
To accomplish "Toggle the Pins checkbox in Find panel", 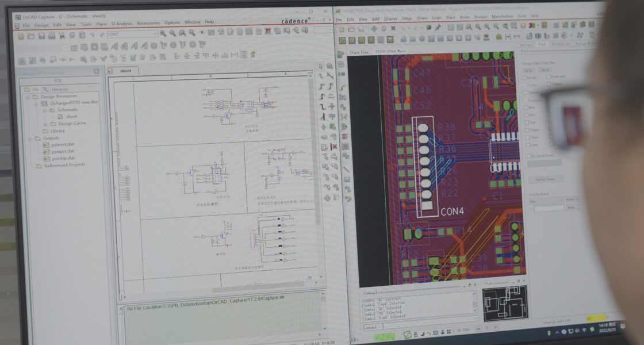I will tap(526, 115).
